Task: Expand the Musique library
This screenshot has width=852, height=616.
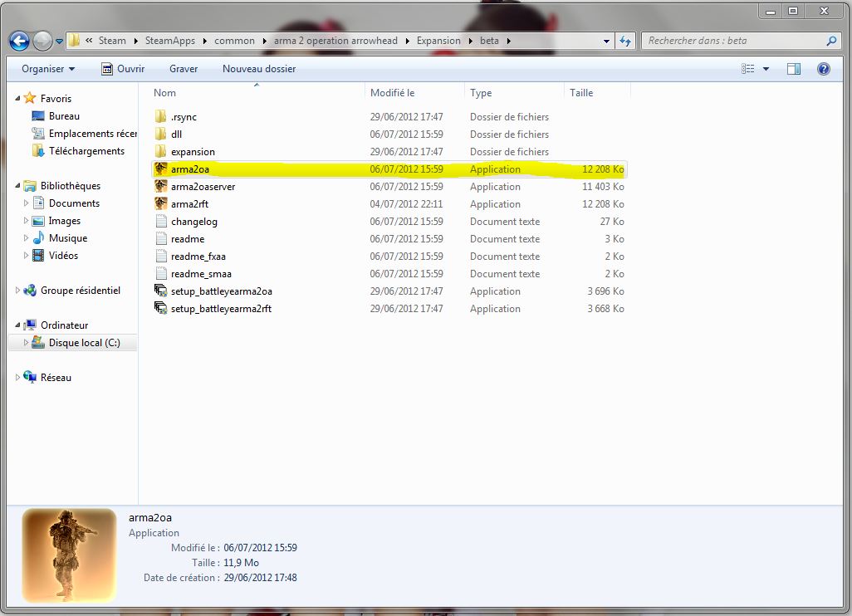Action: click(x=26, y=238)
